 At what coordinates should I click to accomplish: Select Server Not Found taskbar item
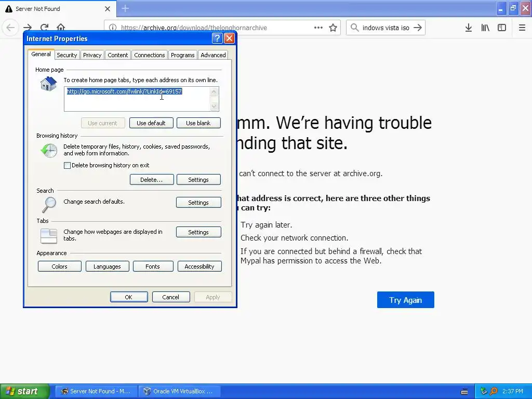[96, 391]
